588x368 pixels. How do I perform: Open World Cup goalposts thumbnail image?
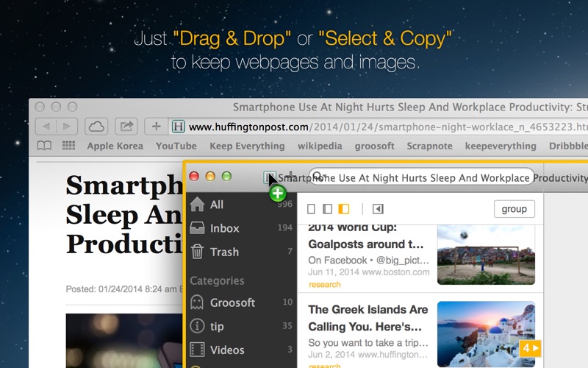point(486,255)
